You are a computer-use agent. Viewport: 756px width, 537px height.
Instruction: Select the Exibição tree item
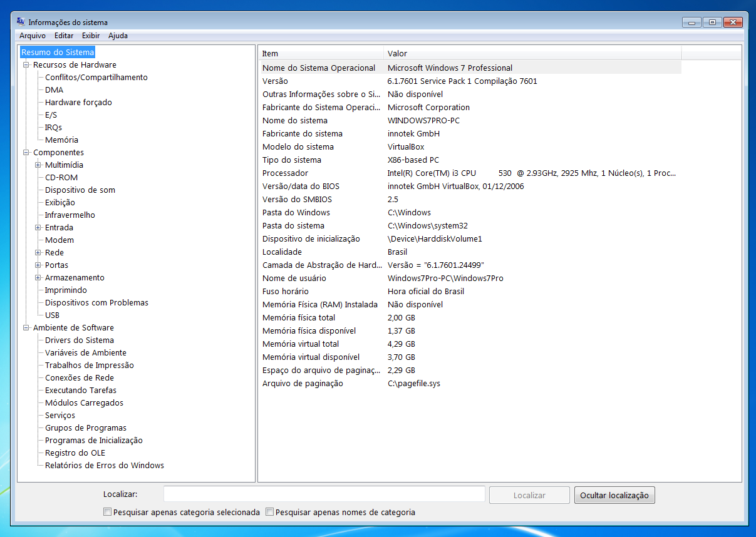pyautogui.click(x=60, y=202)
